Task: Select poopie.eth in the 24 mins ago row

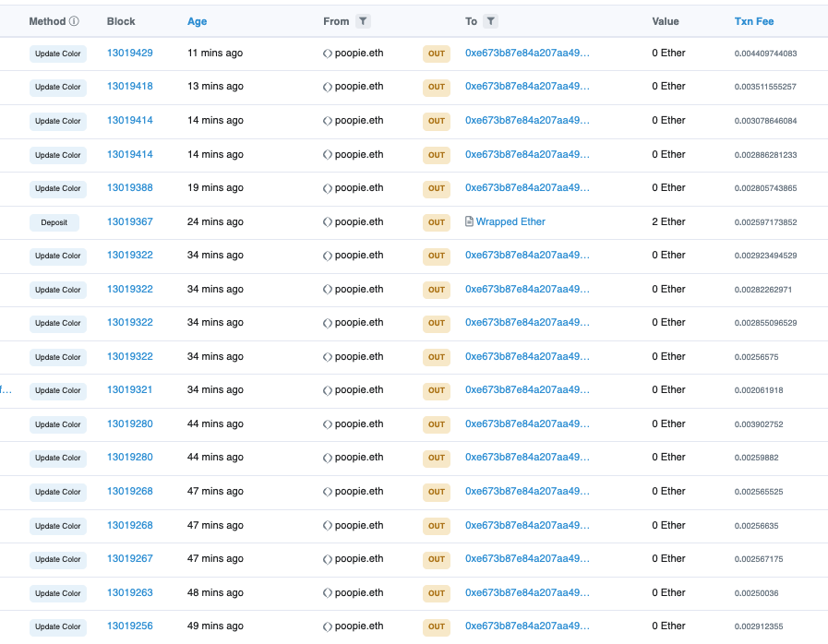Action: [359, 221]
